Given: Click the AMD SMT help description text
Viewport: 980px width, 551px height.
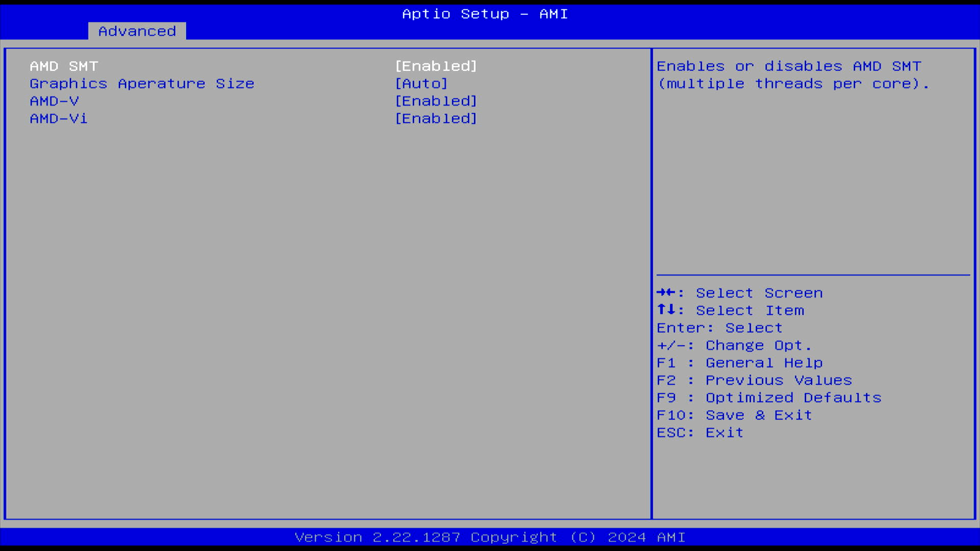Looking at the screenshot, I should pos(793,75).
